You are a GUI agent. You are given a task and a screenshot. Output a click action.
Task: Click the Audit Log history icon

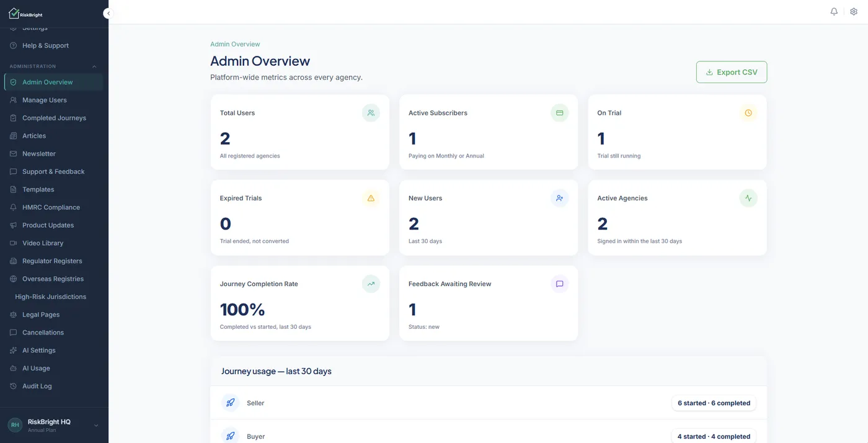14,386
